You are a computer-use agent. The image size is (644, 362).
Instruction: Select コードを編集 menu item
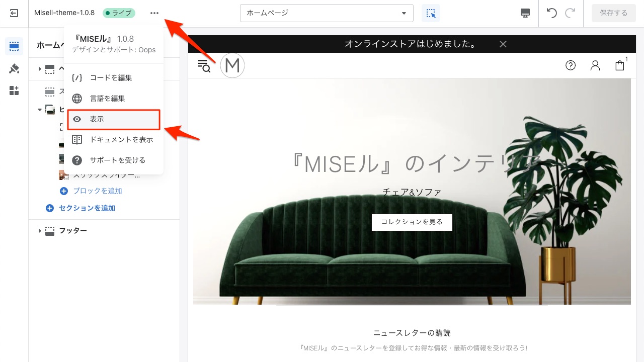click(x=114, y=78)
